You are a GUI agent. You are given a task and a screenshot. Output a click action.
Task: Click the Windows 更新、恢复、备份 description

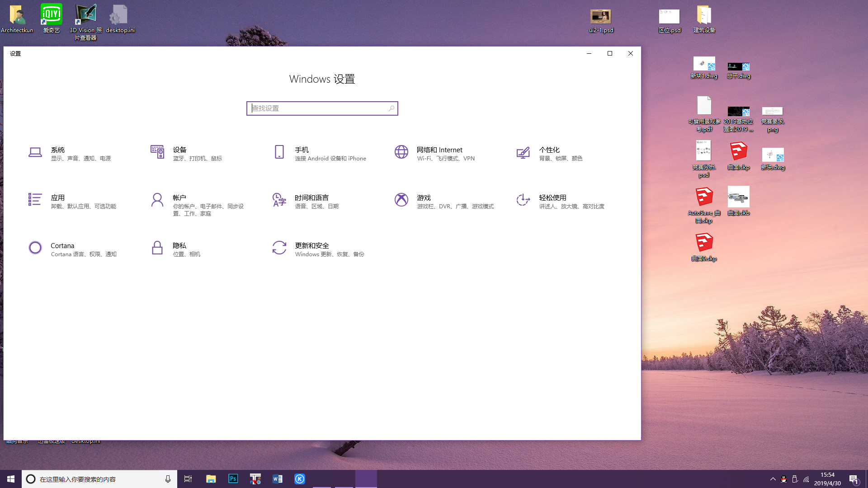[x=330, y=254]
